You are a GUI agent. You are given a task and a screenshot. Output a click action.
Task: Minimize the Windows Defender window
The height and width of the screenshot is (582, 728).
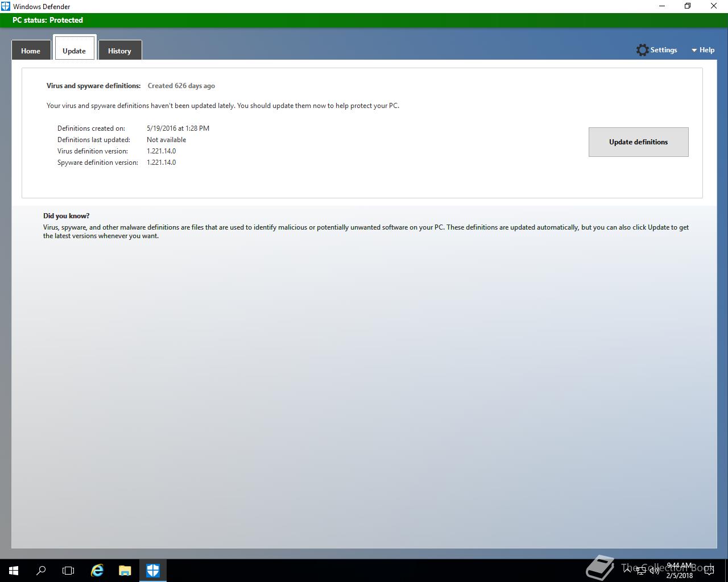point(661,6)
